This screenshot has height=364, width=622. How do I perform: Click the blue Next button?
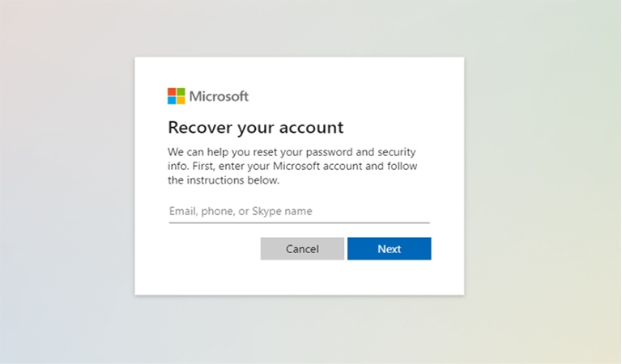pyautogui.click(x=389, y=249)
